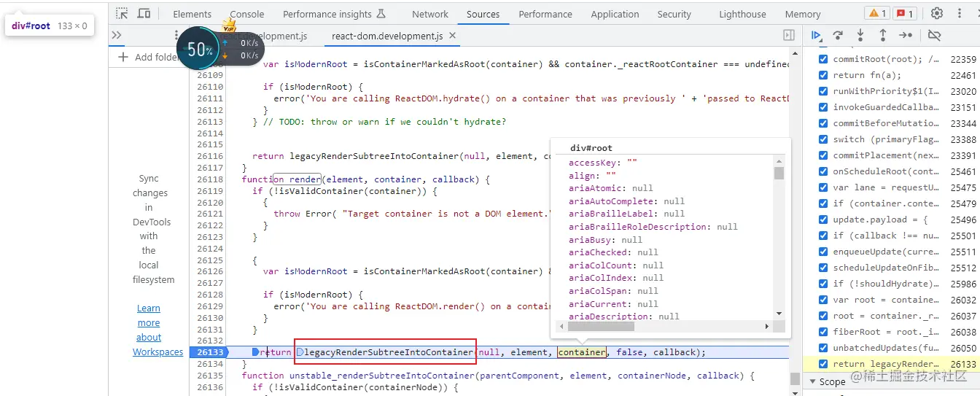
Task: Click the VIP crown badge
Action: [230, 25]
